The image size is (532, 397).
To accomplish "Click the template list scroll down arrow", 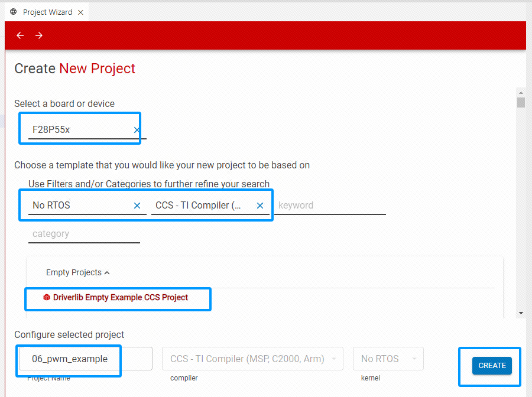I will pos(521,313).
